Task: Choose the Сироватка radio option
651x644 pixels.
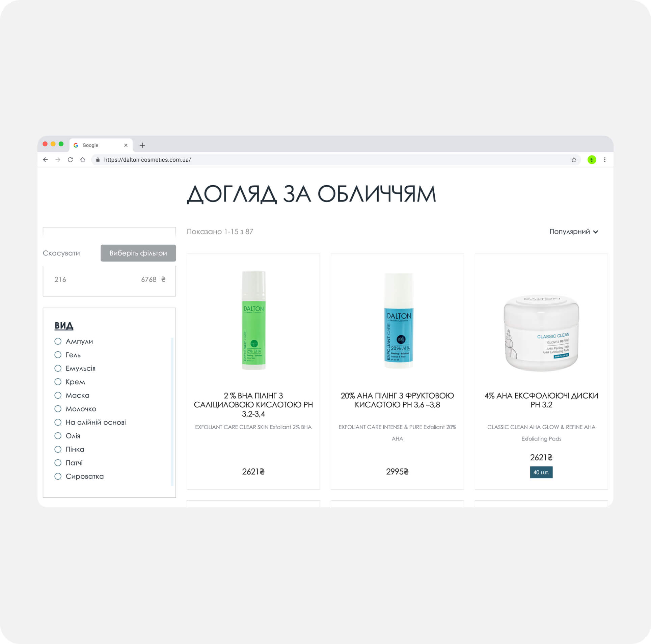Action: [58, 476]
